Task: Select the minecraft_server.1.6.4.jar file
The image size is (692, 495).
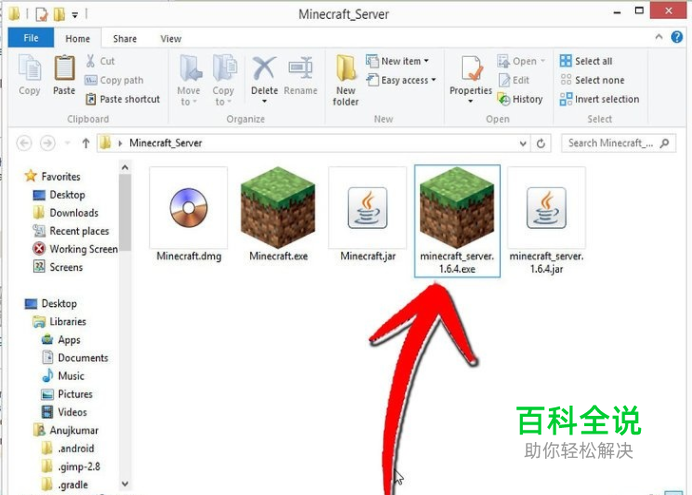Action: pos(546,221)
